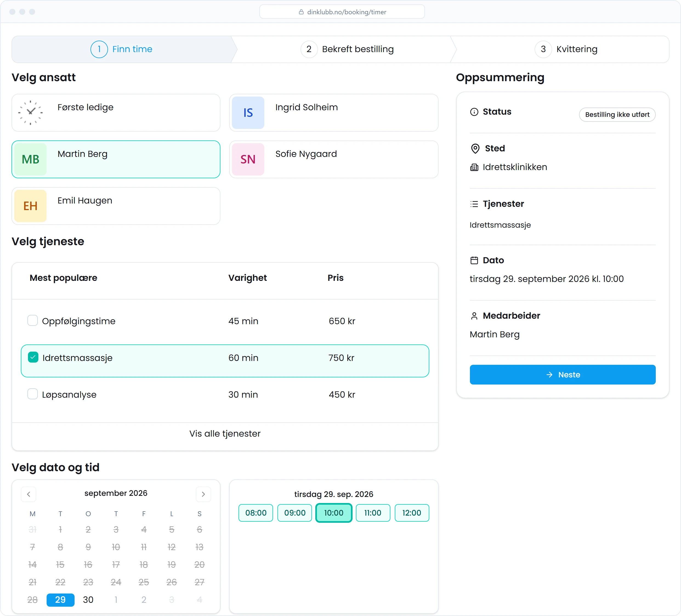
Task: Click the Idrettsmassasje service row
Action: coord(225,361)
